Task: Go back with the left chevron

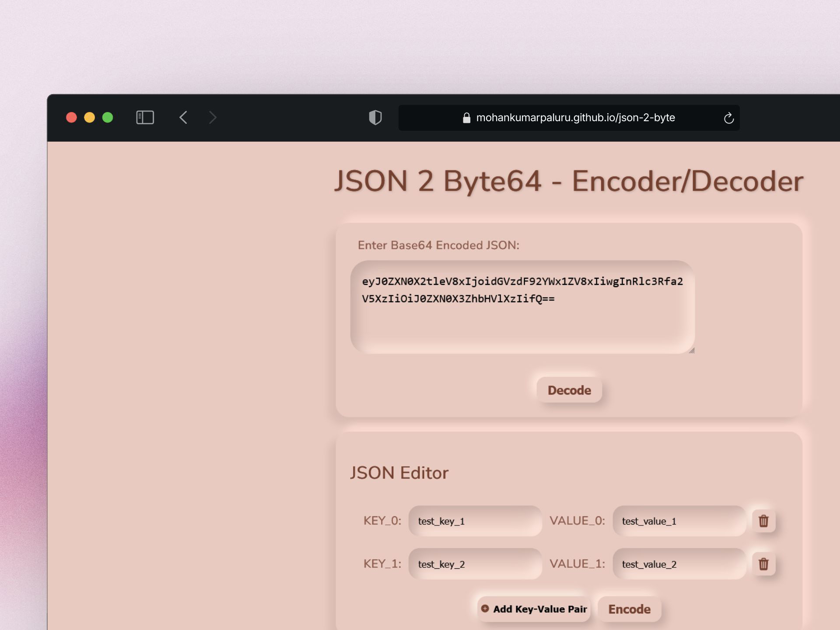Action: (x=183, y=117)
